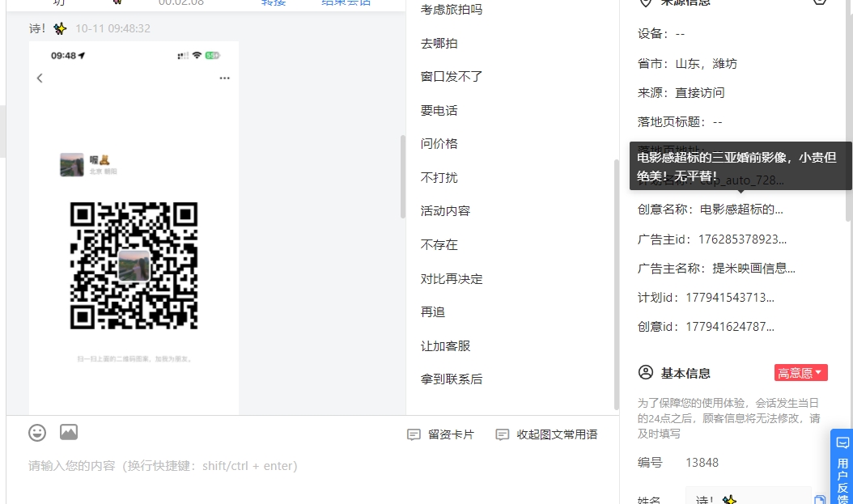Click the chat panel scrollbar
Image resolution: width=853 pixels, height=504 pixels.
click(x=403, y=176)
